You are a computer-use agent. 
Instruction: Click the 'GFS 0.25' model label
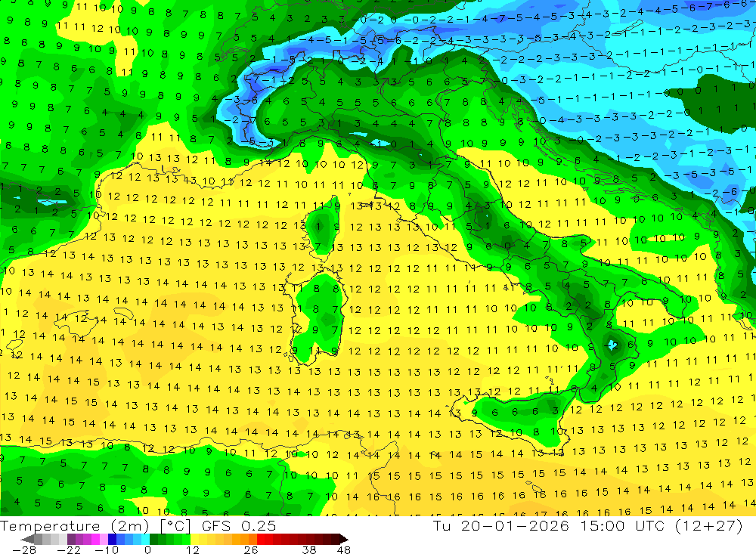click(239, 525)
